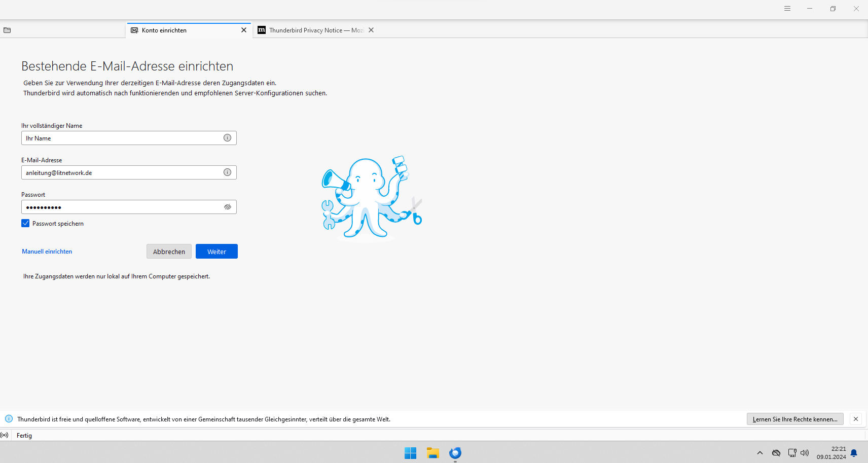The height and width of the screenshot is (463, 868).
Task: Click the Weiter button
Action: coord(216,251)
